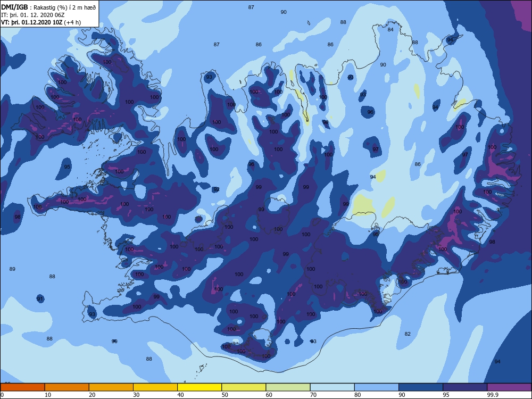Select the orange 10–20 legend color band

67,387
